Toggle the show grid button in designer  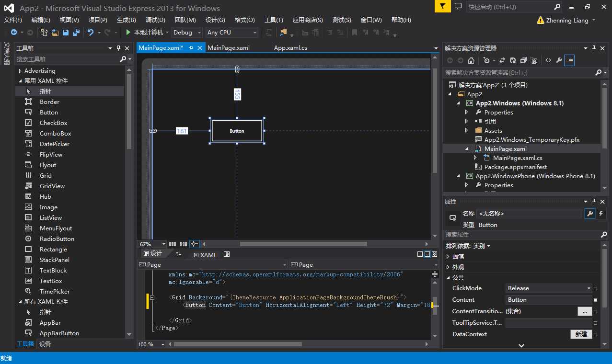click(173, 244)
